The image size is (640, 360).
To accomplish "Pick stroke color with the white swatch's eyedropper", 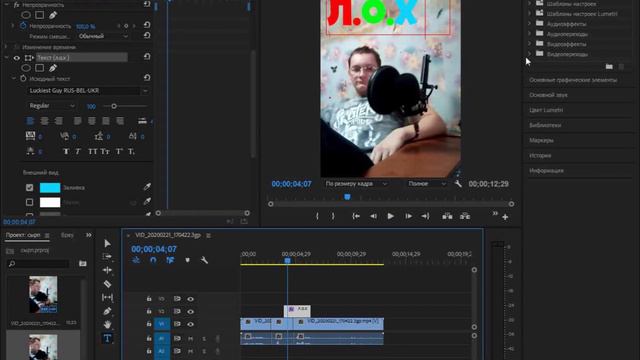I will pyautogui.click(x=147, y=202).
